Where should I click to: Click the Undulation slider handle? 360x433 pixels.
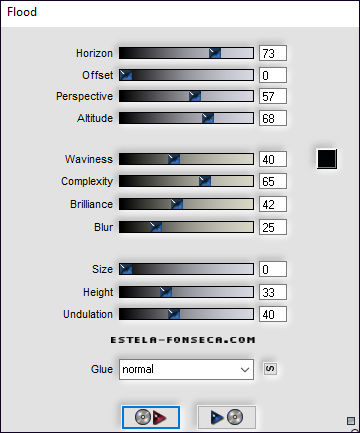[174, 314]
